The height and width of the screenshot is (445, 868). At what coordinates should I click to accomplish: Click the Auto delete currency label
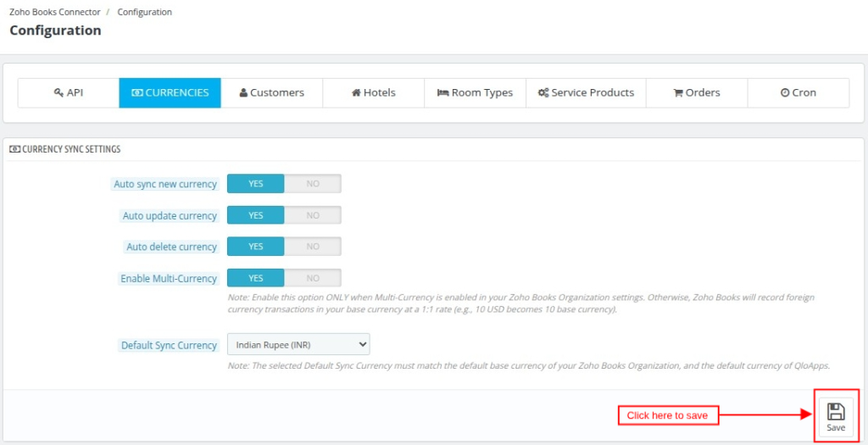(171, 247)
